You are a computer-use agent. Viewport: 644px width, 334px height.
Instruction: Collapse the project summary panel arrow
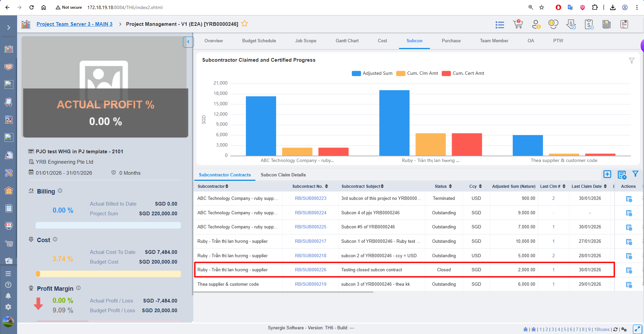coord(188,42)
